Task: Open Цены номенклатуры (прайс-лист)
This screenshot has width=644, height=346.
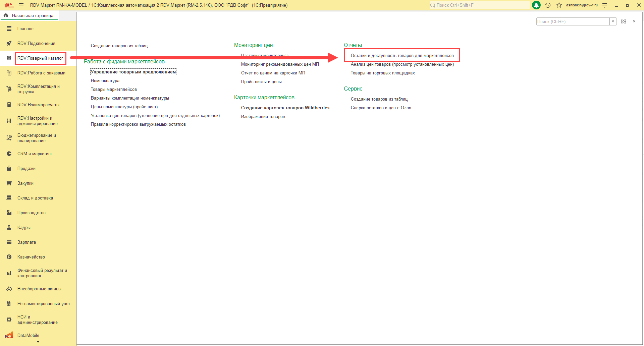Action: (x=124, y=107)
